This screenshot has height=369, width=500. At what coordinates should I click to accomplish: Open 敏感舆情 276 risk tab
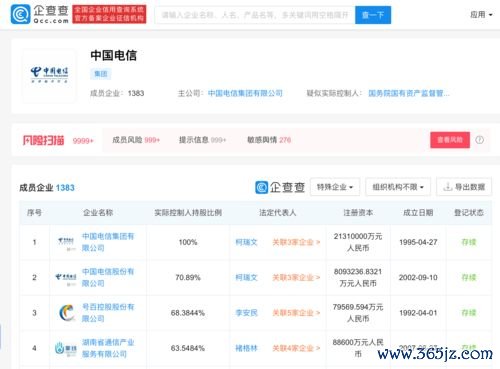point(269,140)
